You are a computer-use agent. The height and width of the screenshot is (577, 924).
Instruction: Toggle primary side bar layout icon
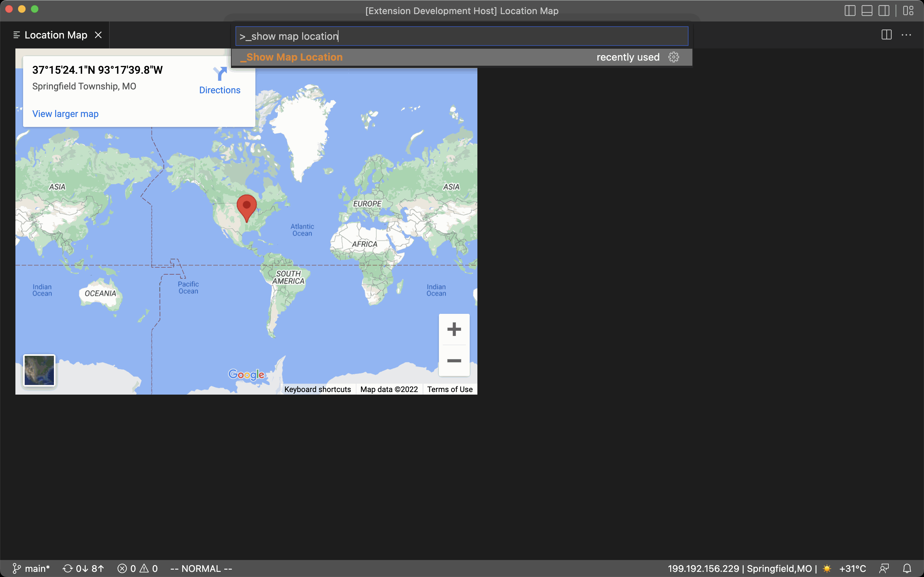(850, 11)
